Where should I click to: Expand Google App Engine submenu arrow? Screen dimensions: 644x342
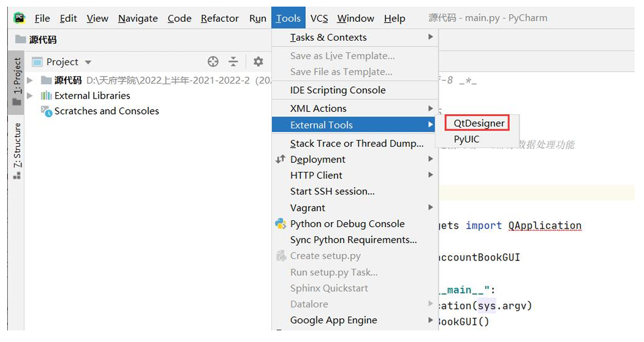coord(431,320)
